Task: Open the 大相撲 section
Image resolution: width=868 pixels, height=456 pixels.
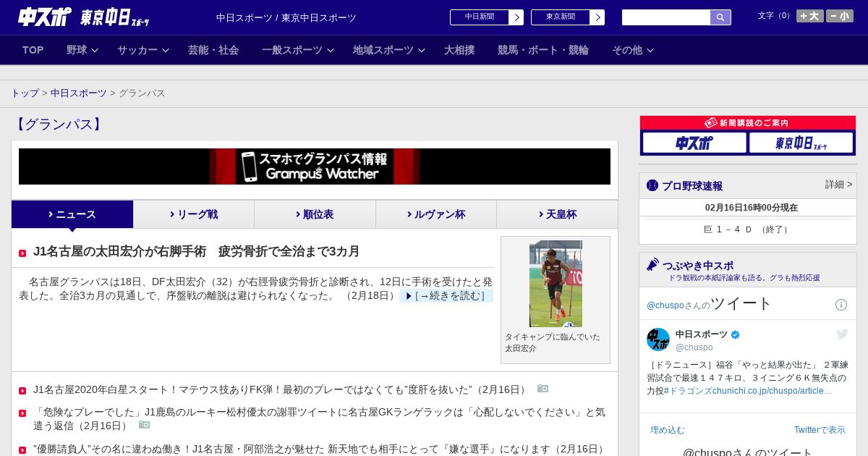Action: tap(459, 50)
